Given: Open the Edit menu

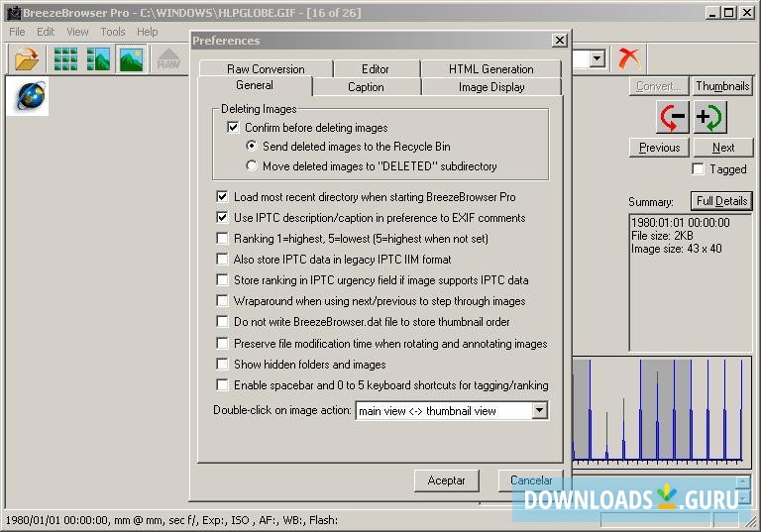Looking at the screenshot, I should pyautogui.click(x=46, y=32).
